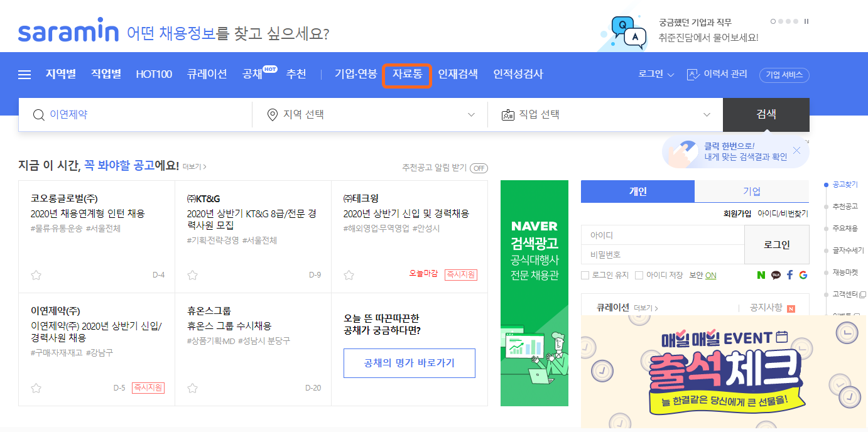
Task: Log in with Google icon
Action: point(803,275)
